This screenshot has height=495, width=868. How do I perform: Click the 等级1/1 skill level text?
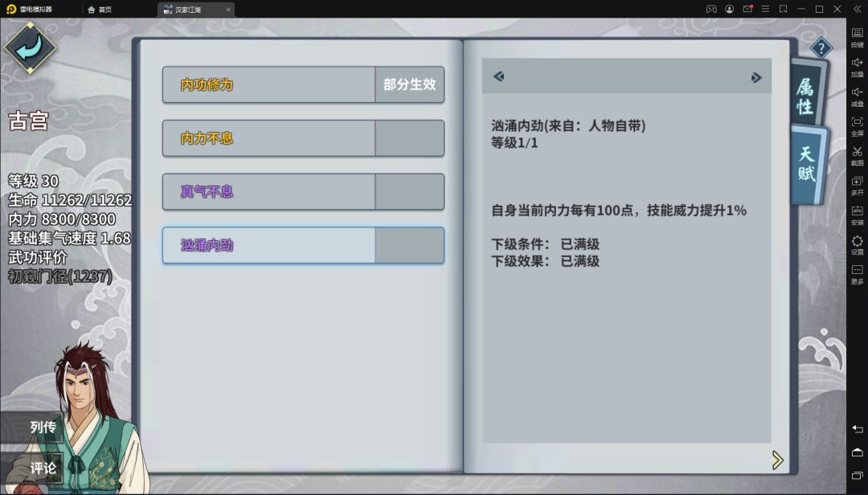[x=515, y=143]
